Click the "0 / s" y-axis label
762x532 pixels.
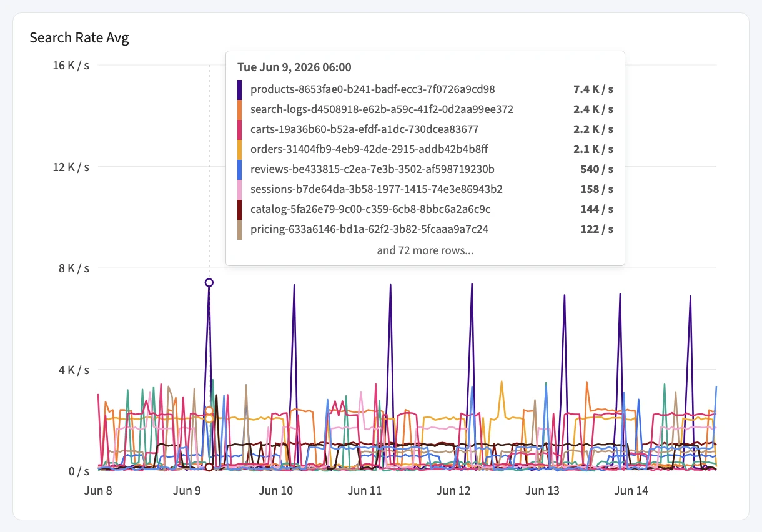77,471
